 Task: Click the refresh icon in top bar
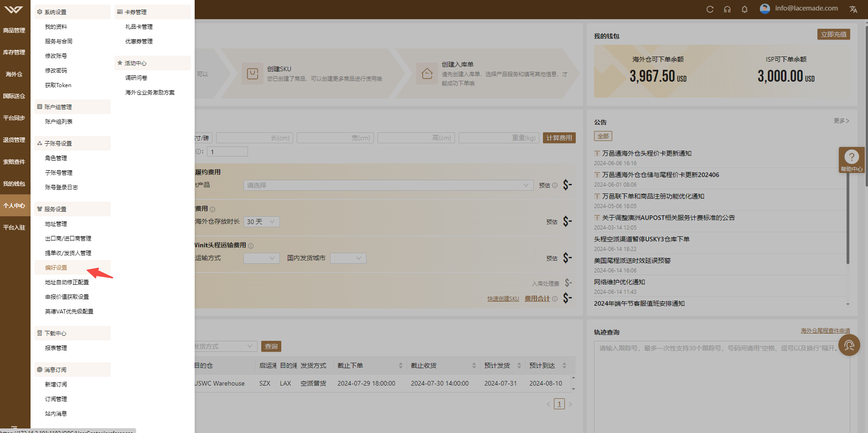[710, 9]
